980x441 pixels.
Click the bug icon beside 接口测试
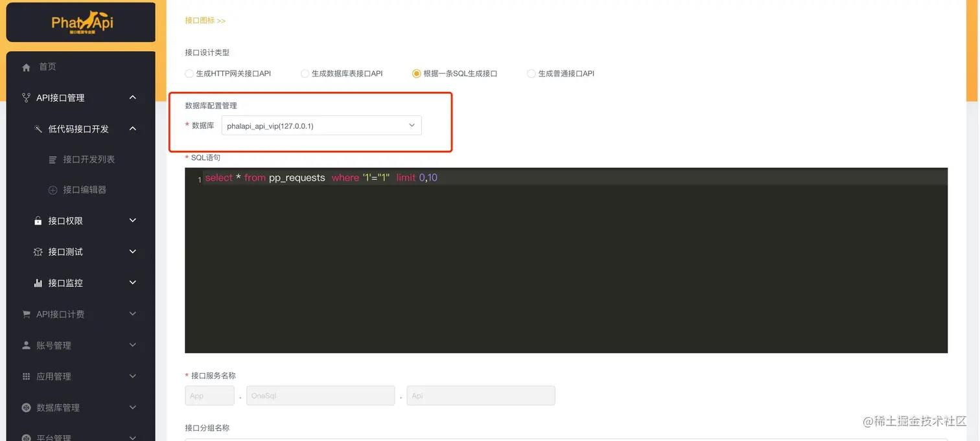click(38, 252)
